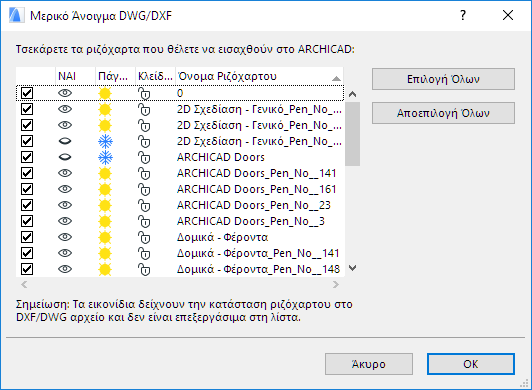Click the list's scroll up arrow

(353, 94)
